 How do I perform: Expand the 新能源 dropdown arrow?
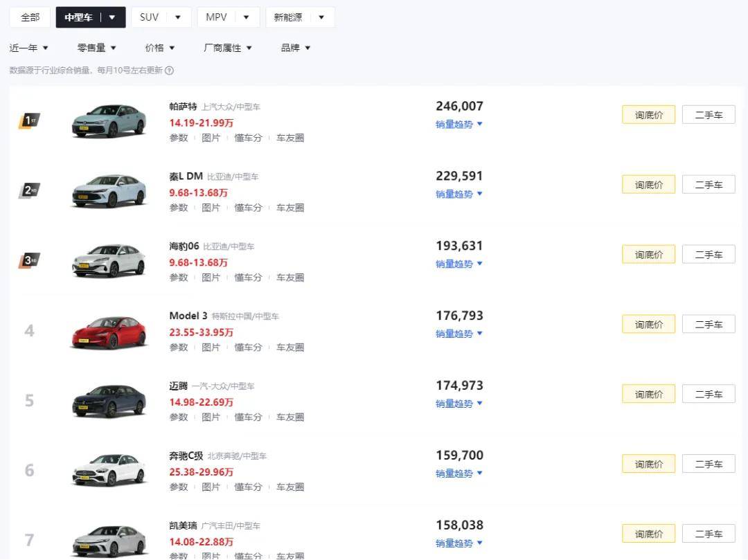(321, 17)
